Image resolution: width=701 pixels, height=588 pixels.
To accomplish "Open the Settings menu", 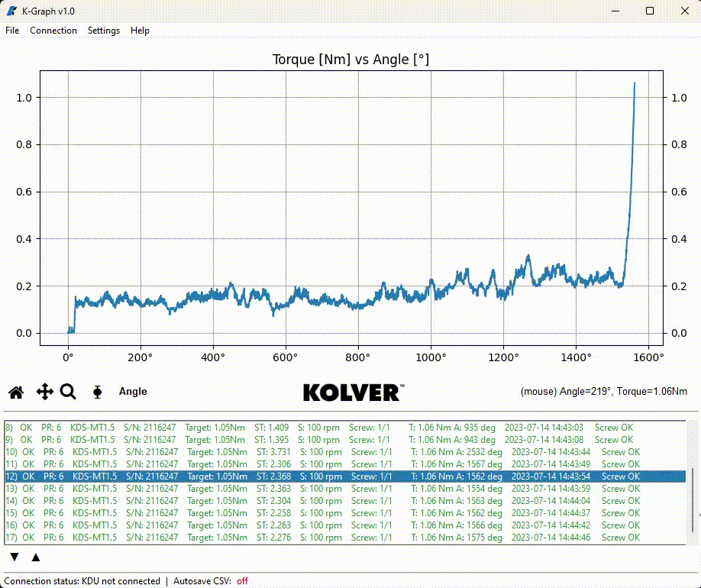I will click(x=104, y=31).
